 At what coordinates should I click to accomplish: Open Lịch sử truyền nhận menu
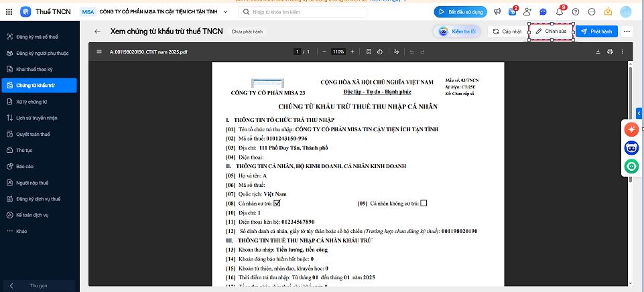tap(39, 118)
